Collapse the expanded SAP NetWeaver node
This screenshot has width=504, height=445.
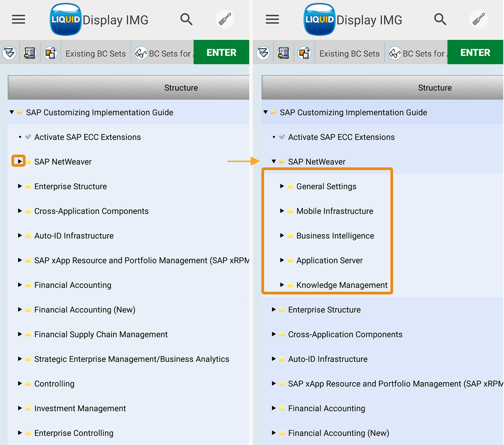coord(274,161)
